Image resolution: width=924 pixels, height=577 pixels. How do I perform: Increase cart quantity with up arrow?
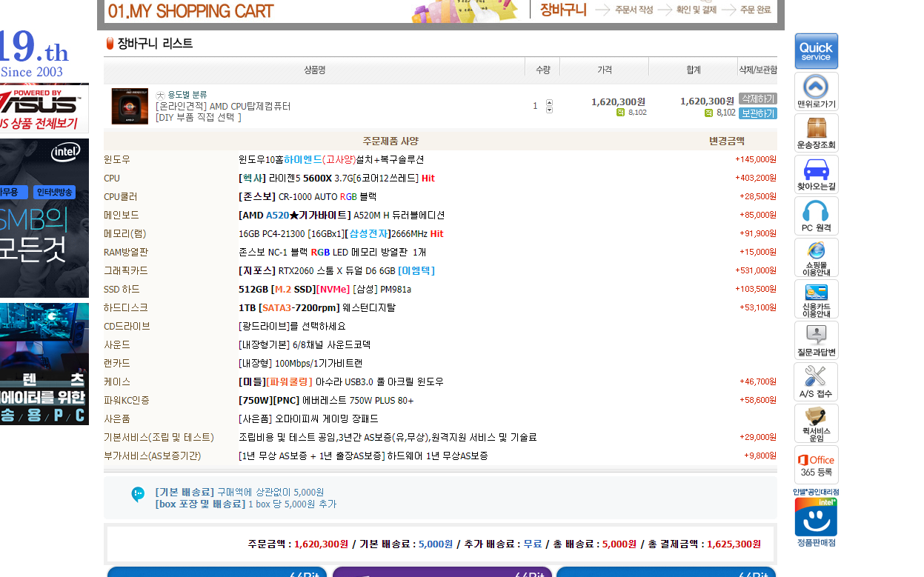click(x=549, y=102)
